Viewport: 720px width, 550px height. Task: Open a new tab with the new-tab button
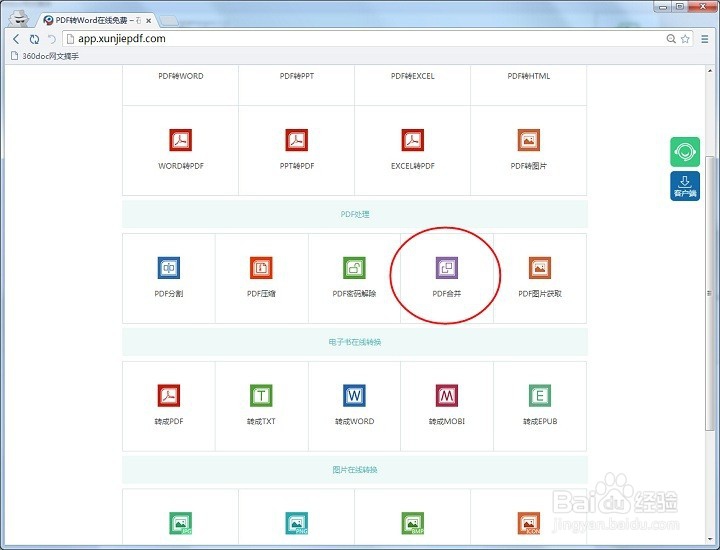coord(169,21)
